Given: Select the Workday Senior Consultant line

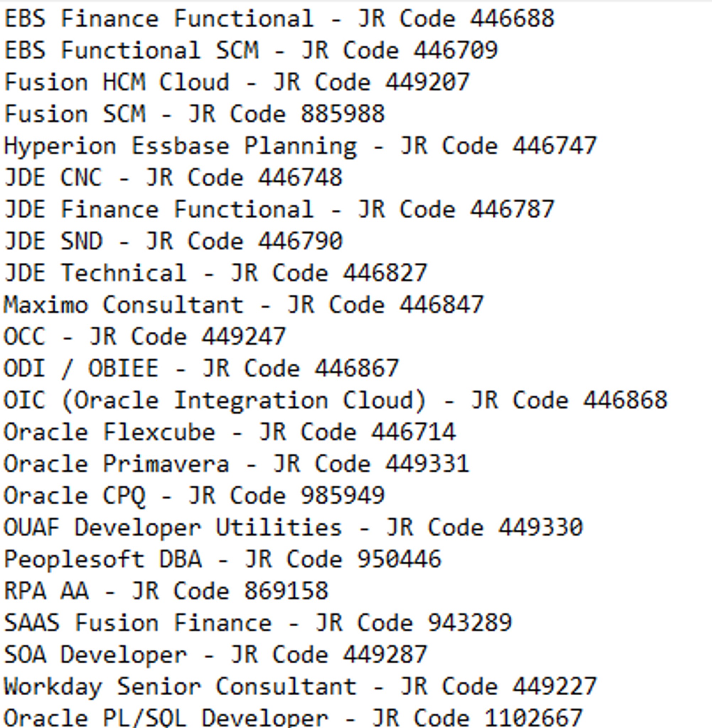Looking at the screenshot, I should click(x=300, y=686).
